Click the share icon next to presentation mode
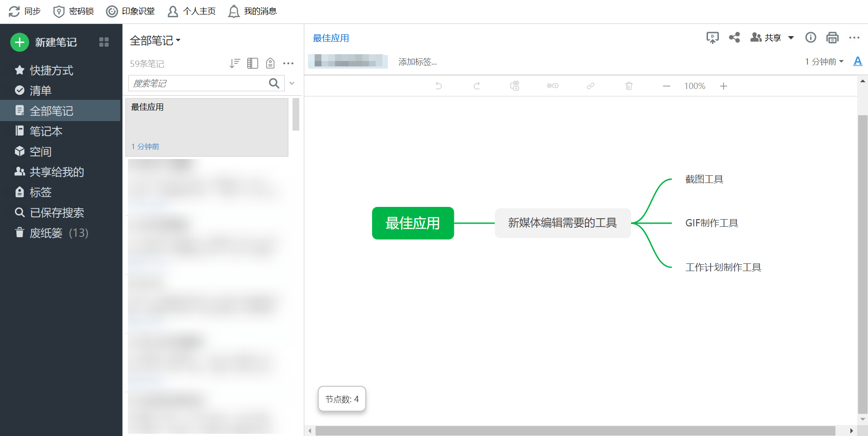Viewport: 868px width, 436px height. click(734, 38)
